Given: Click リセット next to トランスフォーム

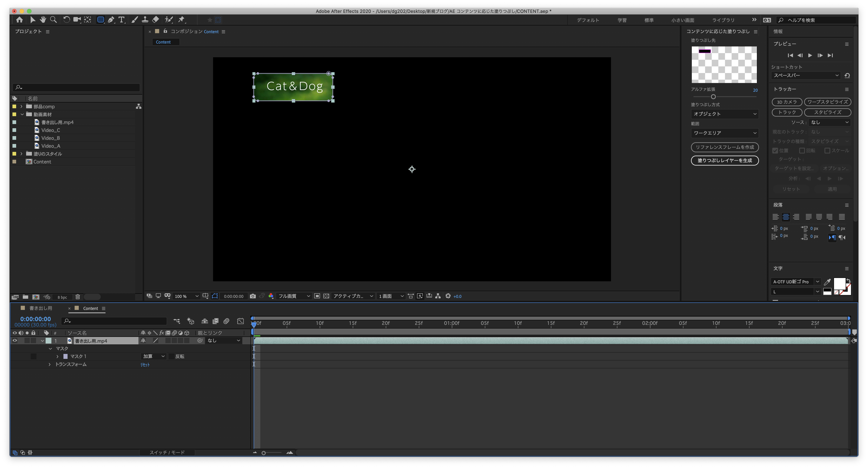Looking at the screenshot, I should [145, 365].
